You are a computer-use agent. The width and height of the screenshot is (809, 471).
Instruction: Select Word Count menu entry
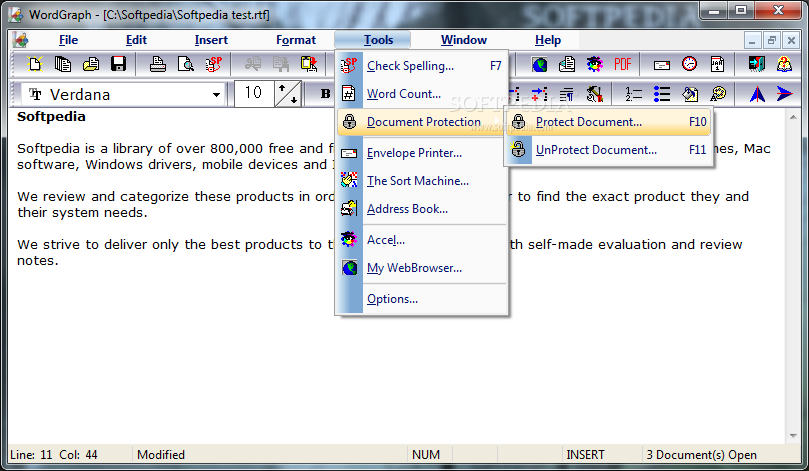422,94
